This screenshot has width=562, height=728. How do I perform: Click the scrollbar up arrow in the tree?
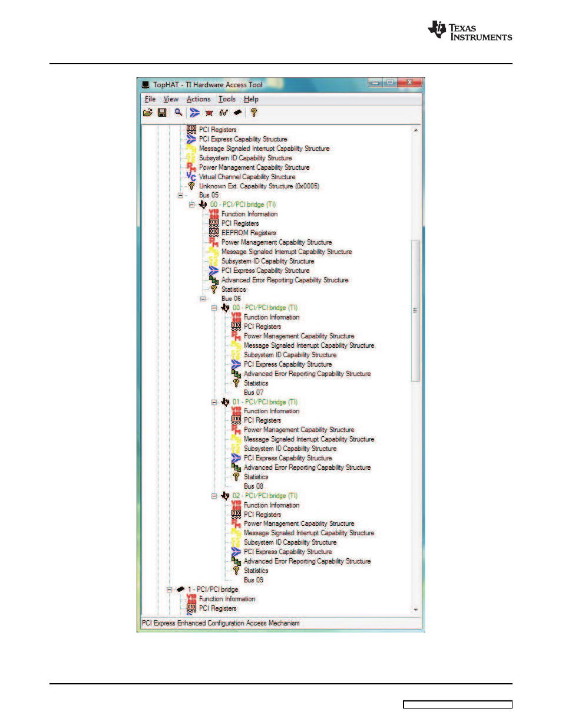click(416, 130)
